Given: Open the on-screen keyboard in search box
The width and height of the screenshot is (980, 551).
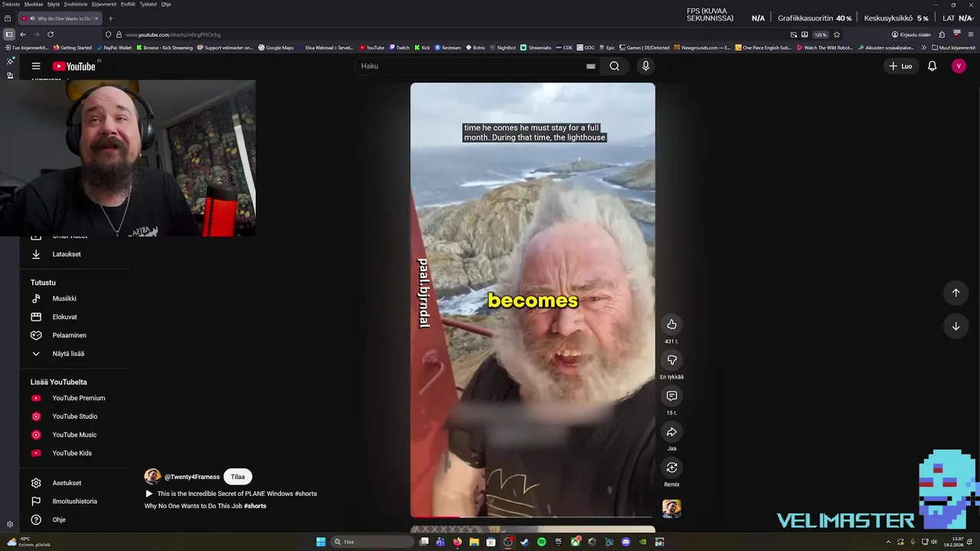Looking at the screenshot, I should [x=590, y=66].
